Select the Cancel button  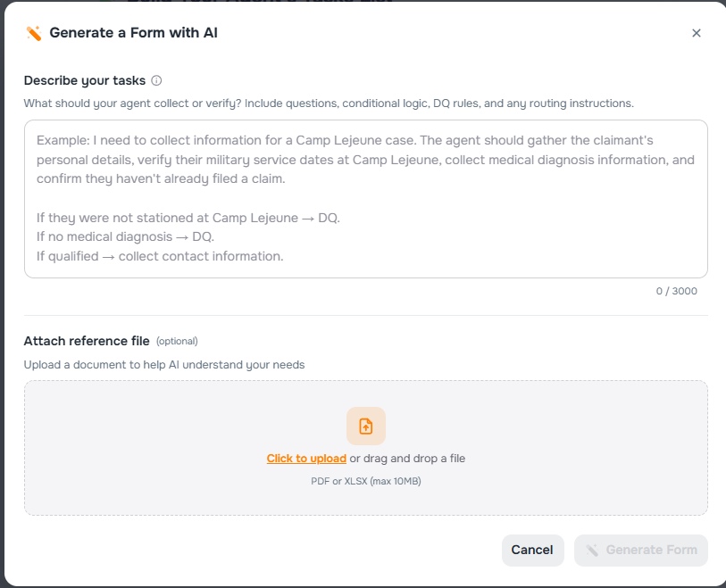pyautogui.click(x=532, y=550)
